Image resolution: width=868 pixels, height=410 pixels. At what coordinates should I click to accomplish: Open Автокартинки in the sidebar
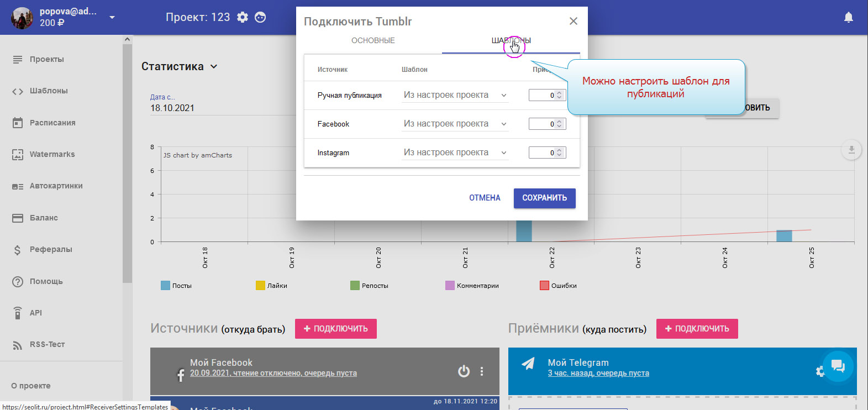point(56,186)
